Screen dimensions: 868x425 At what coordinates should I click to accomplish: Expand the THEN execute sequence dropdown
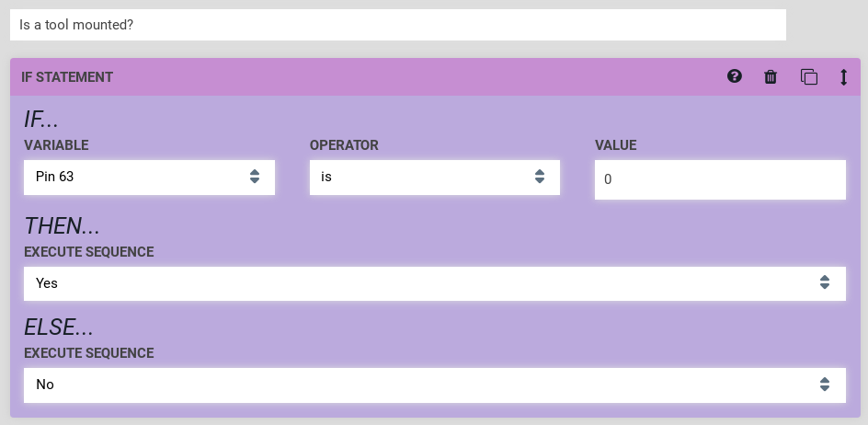(x=423, y=283)
